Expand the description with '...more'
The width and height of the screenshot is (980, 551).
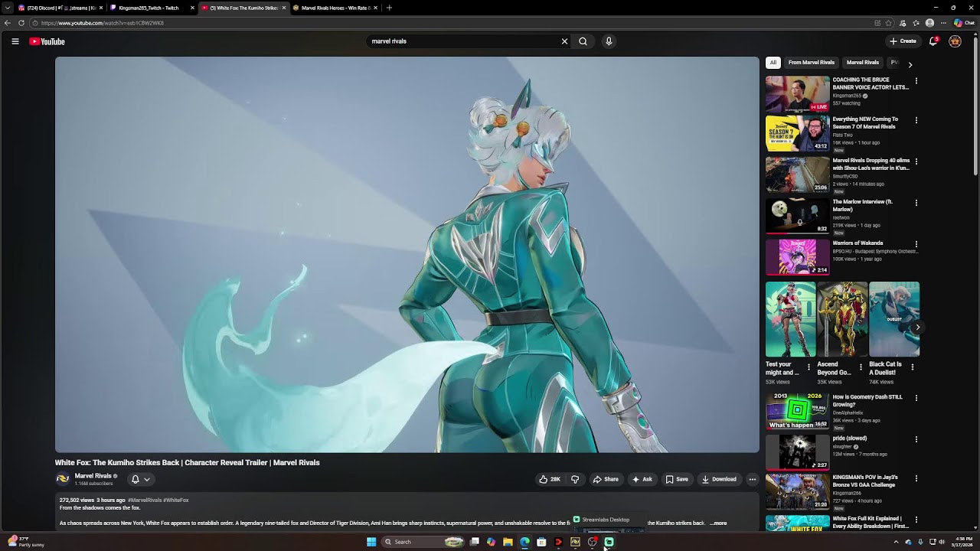[719, 523]
